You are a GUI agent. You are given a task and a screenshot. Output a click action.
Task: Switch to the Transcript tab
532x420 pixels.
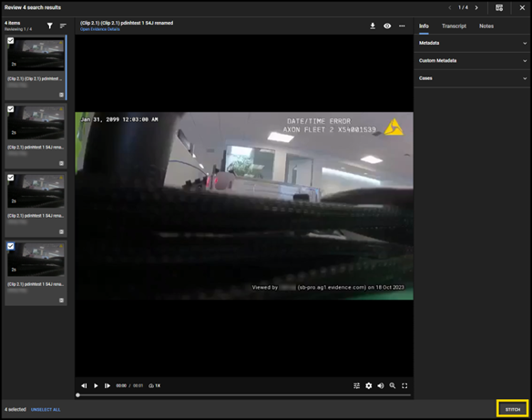pos(454,26)
